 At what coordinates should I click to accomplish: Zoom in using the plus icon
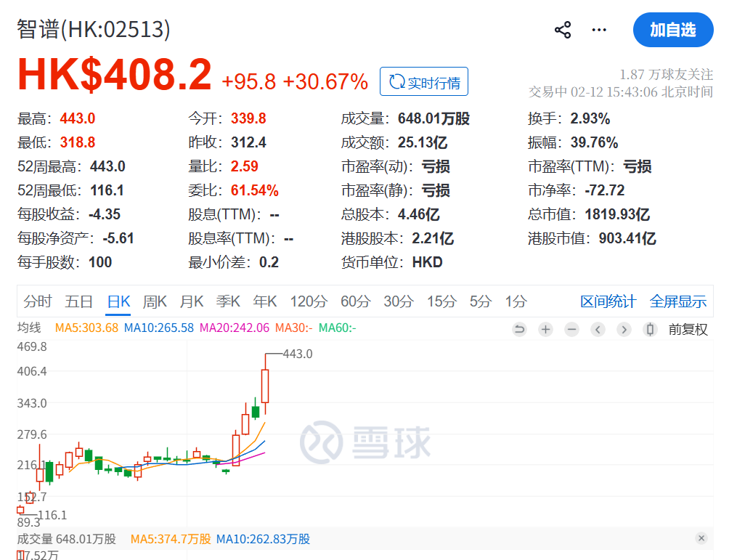pyautogui.click(x=545, y=329)
